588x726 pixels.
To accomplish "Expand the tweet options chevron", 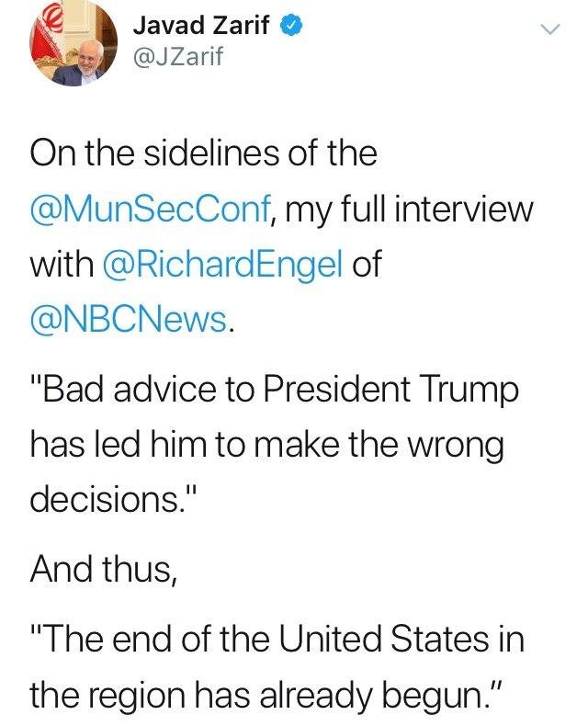I will (550, 29).
